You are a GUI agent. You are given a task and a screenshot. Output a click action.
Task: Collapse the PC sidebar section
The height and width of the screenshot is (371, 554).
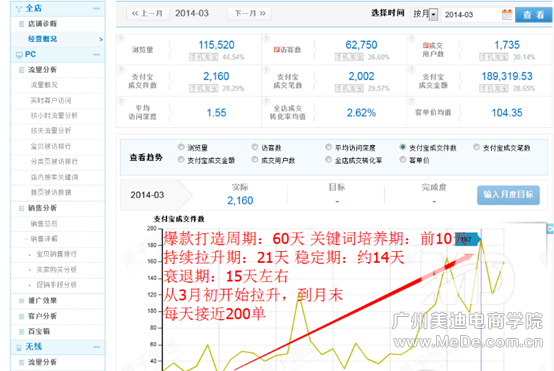tap(96, 55)
